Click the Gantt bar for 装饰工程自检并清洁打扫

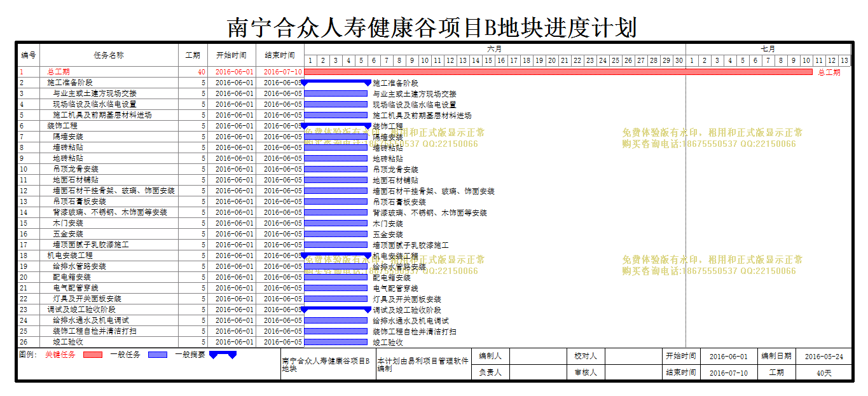click(336, 331)
